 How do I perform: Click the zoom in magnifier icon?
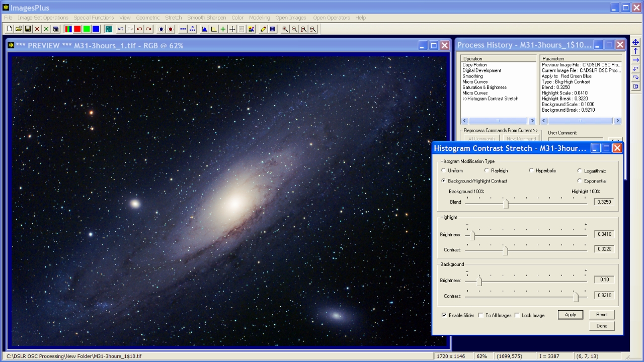pos(285,29)
